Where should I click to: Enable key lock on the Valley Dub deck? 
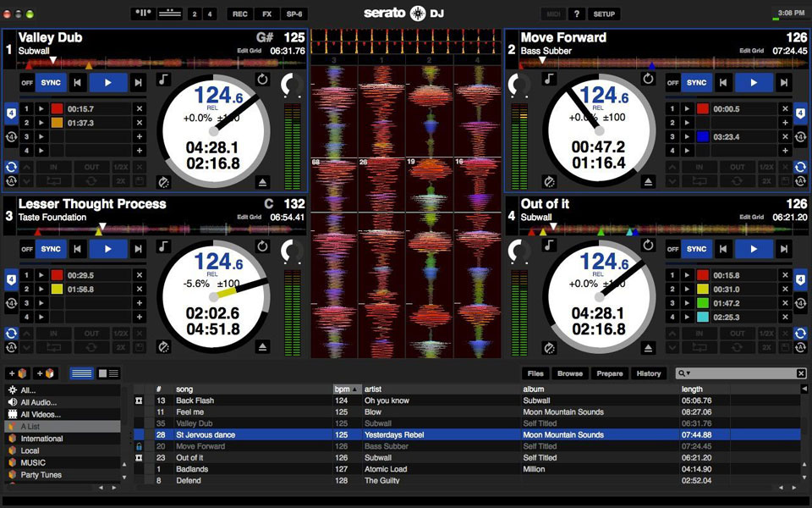click(x=163, y=80)
